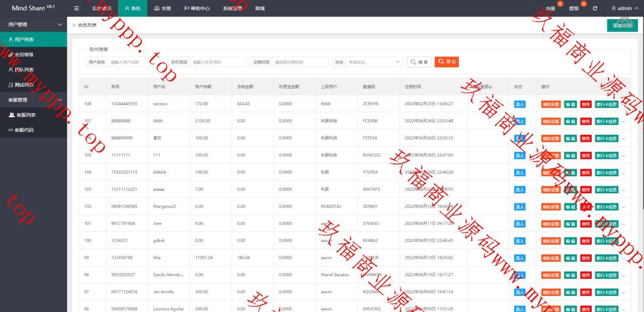Open the admin account dropdown
The height and width of the screenshot is (312, 644).
tap(624, 9)
